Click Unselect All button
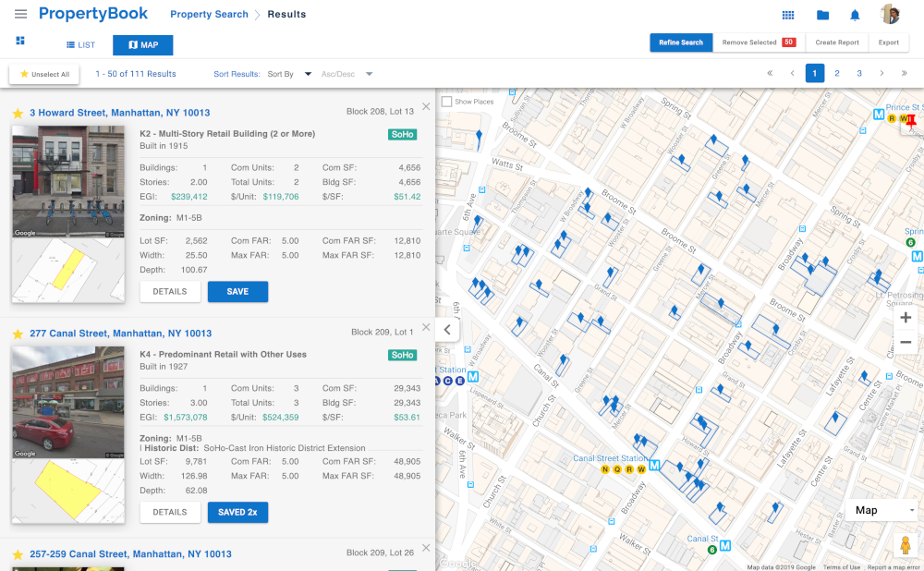 coord(44,74)
